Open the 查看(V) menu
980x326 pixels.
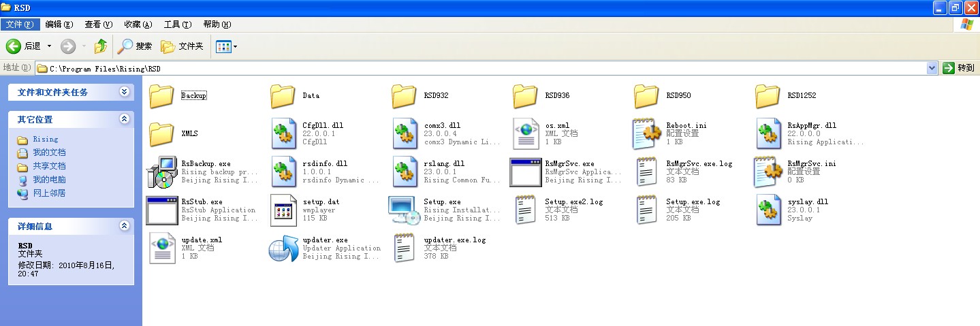(98, 24)
